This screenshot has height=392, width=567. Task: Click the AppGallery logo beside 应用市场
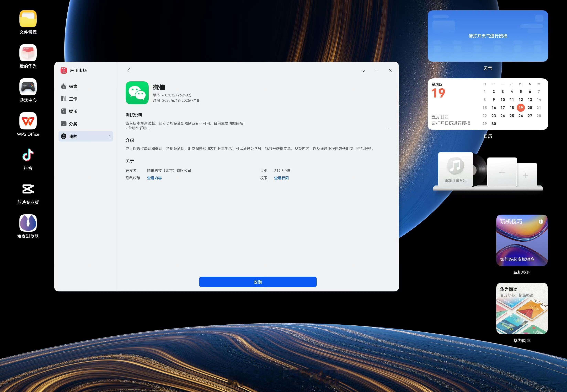[x=64, y=70]
